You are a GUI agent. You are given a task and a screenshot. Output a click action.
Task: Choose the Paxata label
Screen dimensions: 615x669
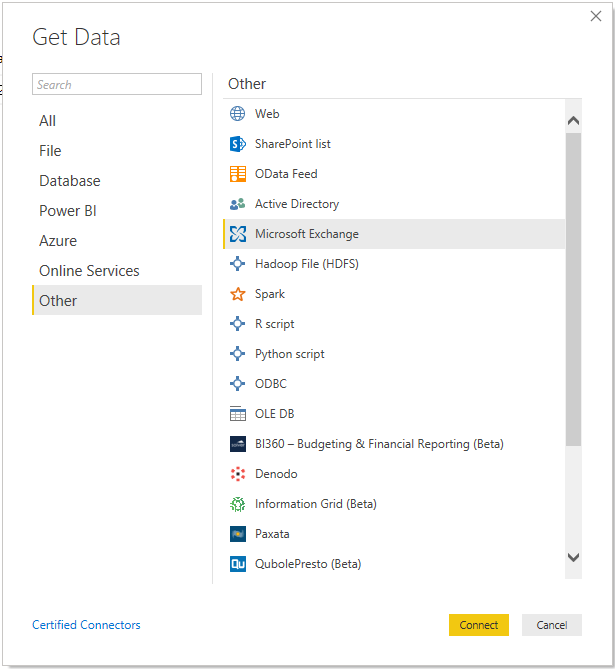point(272,534)
